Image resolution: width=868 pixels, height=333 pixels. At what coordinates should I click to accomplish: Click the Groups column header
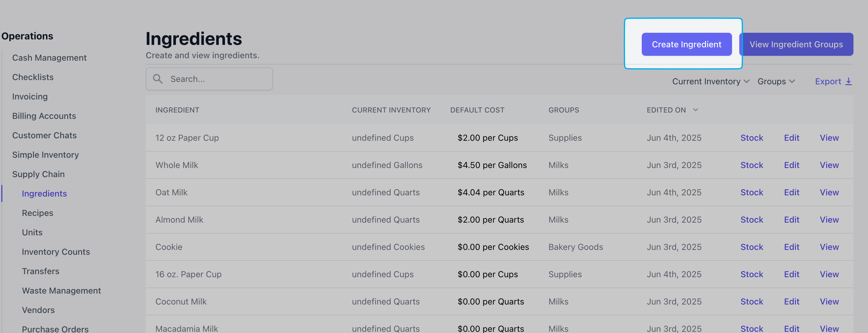tap(563, 110)
